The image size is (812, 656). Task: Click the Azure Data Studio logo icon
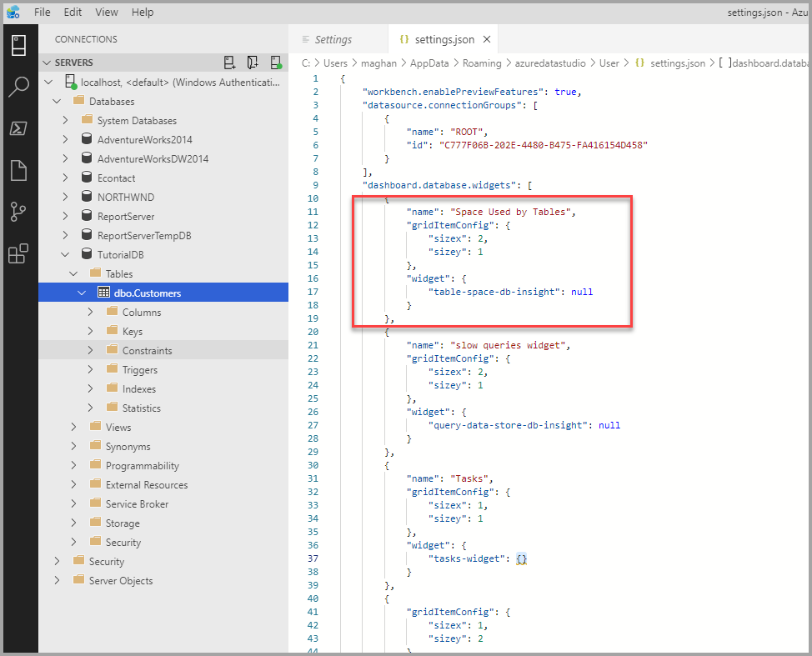[x=13, y=12]
